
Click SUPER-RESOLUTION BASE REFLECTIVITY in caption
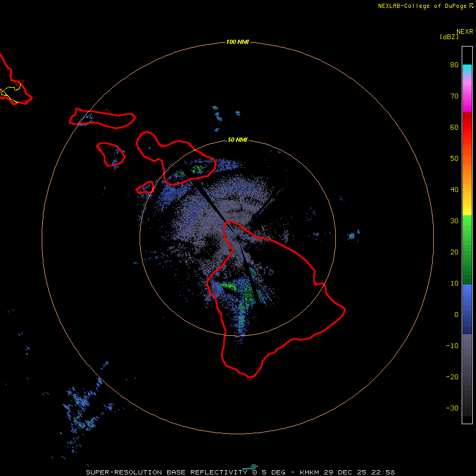pyautogui.click(x=167, y=472)
